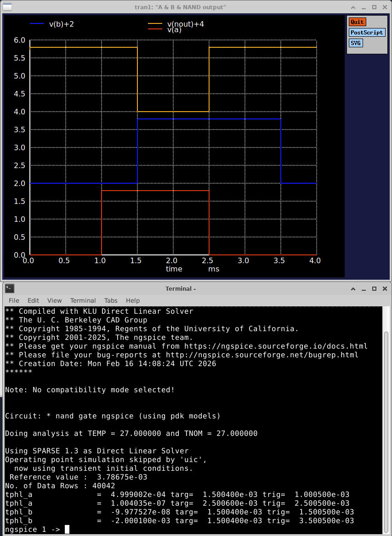Open the View menu in Terminal
Viewport: 392px width, 536px height.
coord(54,300)
